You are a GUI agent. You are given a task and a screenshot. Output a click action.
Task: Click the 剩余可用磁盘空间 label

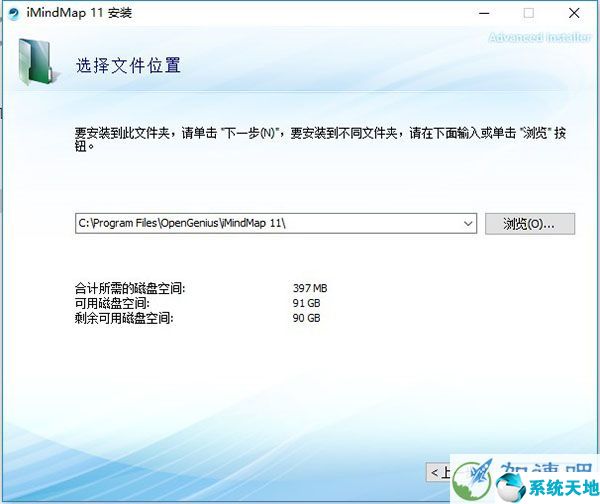pos(124,318)
